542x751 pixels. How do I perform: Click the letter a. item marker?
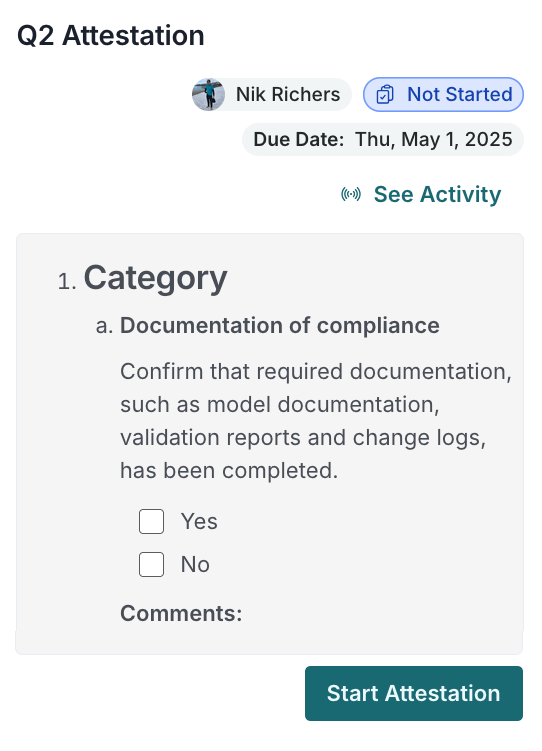[104, 326]
